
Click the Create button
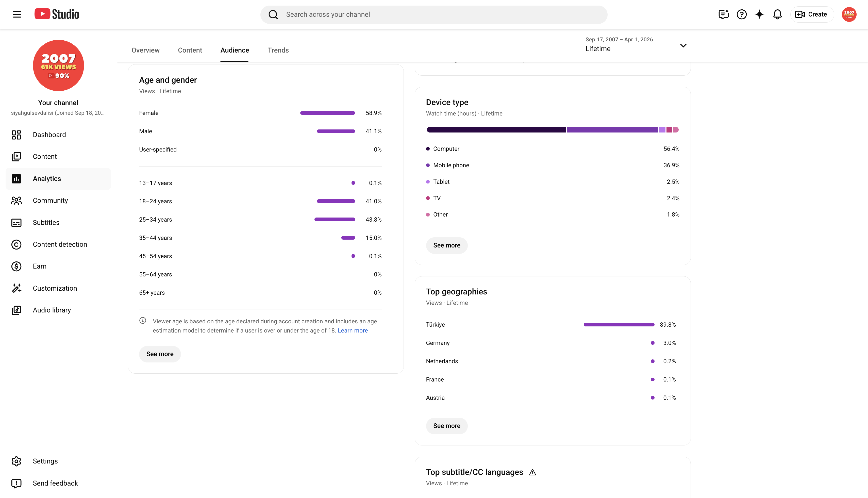pos(811,14)
